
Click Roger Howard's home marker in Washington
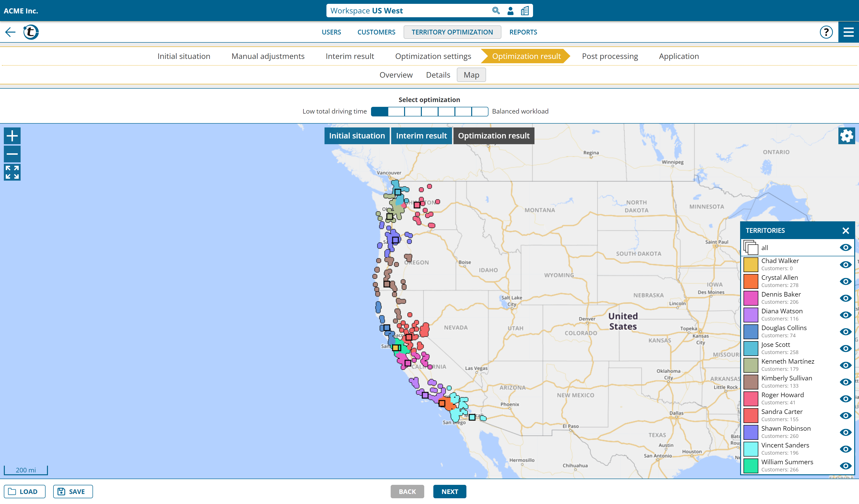[x=417, y=205]
